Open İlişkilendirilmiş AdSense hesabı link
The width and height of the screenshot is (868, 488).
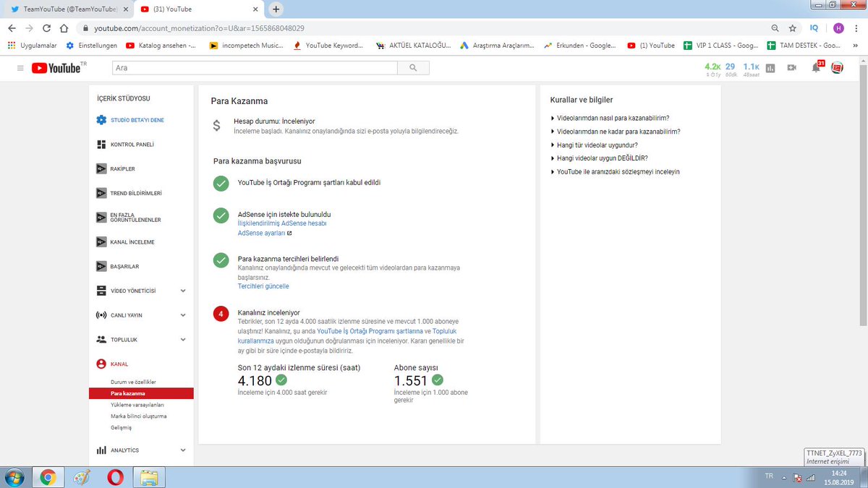[282, 223]
